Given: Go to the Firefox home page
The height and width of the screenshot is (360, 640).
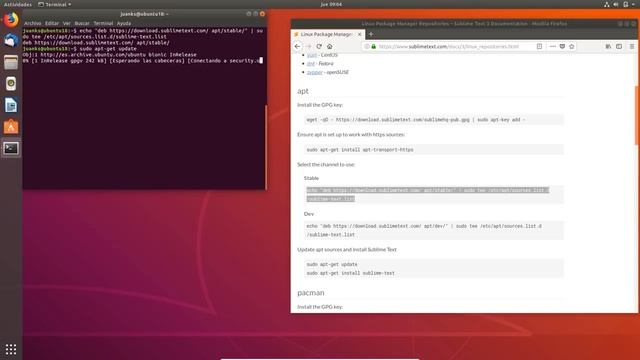Looking at the screenshot, I should click(329, 47).
